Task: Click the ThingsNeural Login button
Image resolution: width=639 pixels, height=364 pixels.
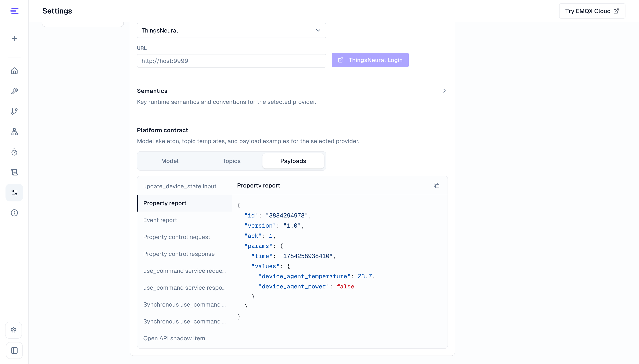Action: 370,60
